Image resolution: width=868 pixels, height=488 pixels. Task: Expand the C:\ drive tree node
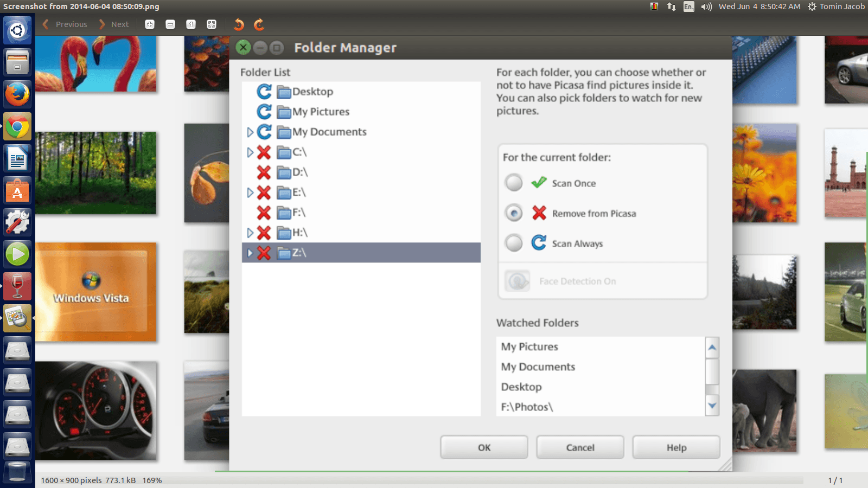click(250, 152)
